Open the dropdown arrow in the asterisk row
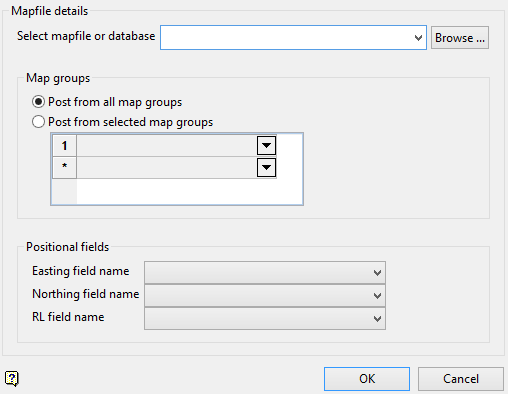 pyautogui.click(x=266, y=167)
